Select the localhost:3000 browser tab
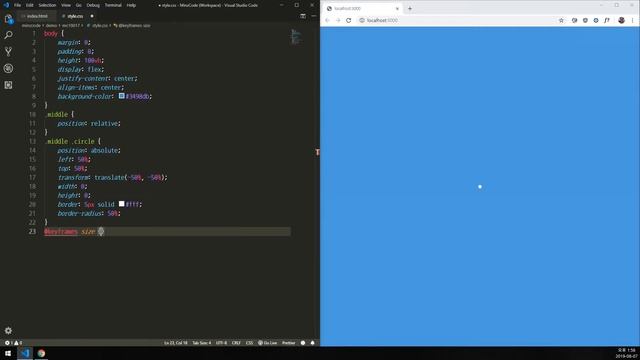 (362, 9)
